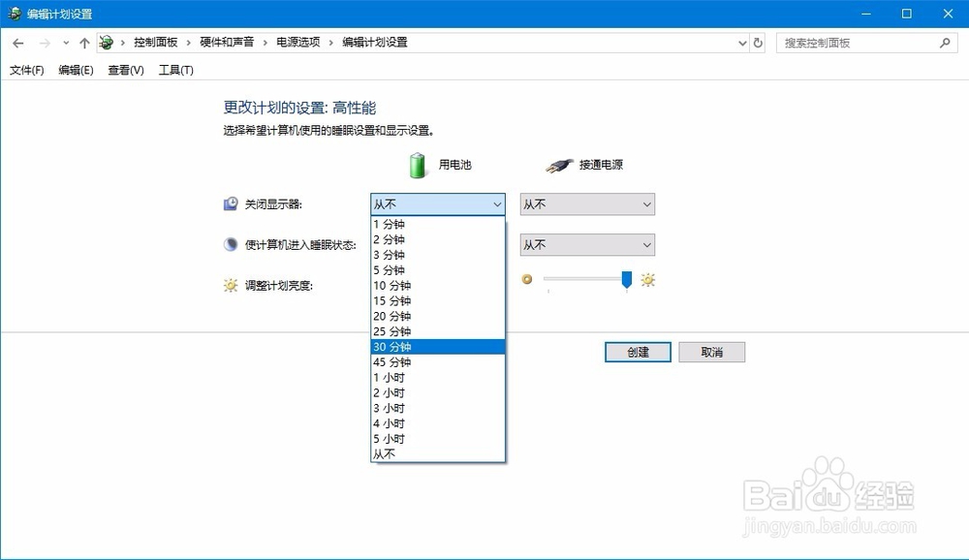Click the 取消 button
Viewport: 969px width, 560px height.
711,352
